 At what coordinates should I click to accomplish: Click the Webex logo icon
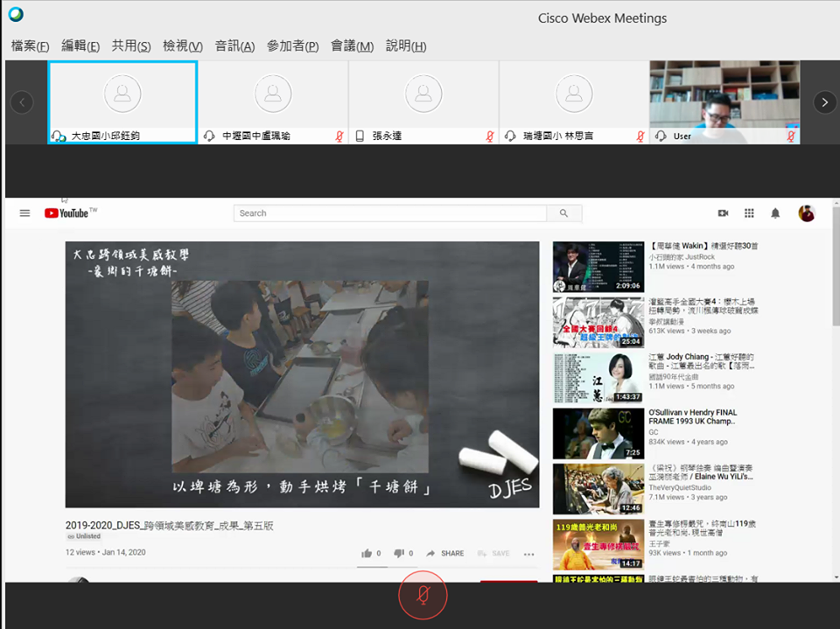pos(16,15)
